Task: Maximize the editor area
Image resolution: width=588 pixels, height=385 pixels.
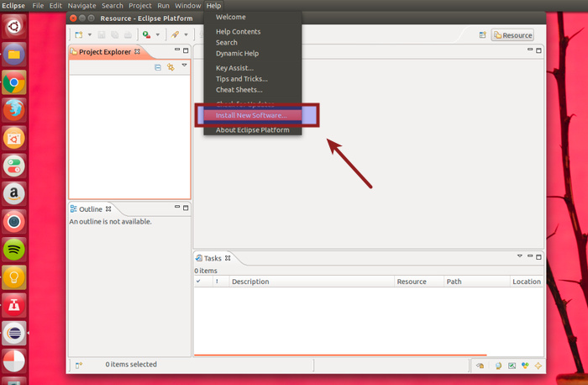Action: (538, 50)
